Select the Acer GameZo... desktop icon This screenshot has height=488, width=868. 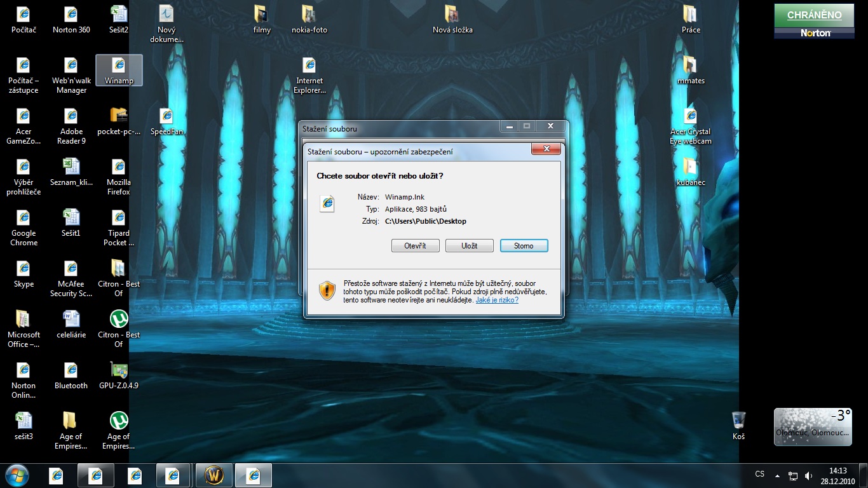point(24,126)
